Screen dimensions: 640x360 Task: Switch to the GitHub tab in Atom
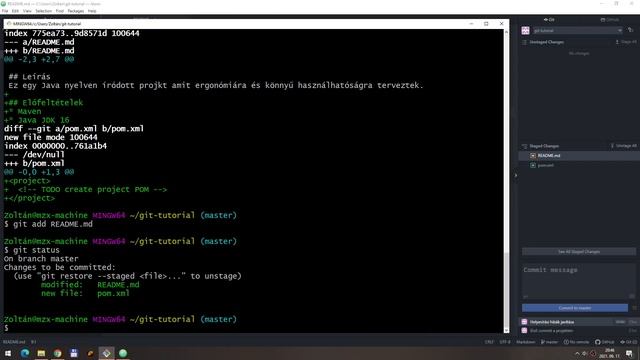tap(609, 20)
